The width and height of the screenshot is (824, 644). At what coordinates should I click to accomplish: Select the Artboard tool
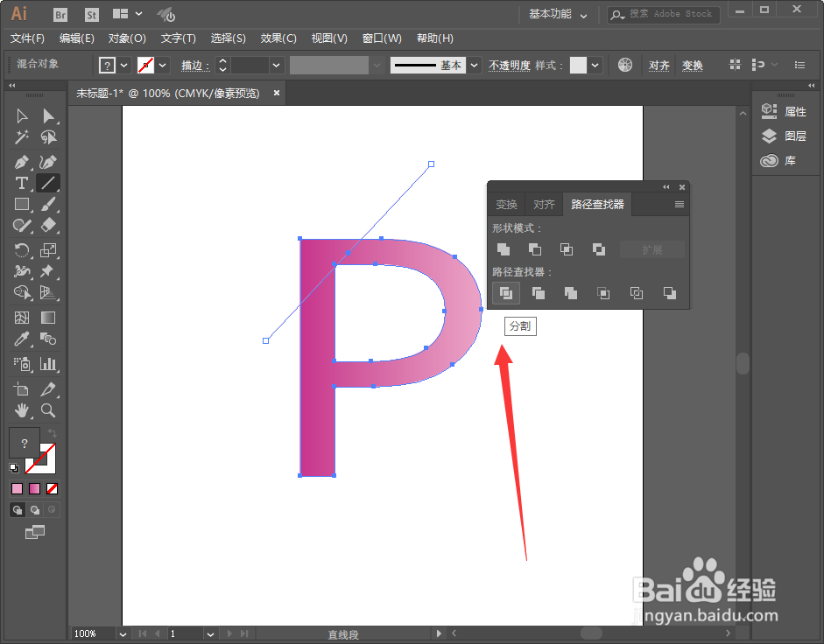pos(22,389)
